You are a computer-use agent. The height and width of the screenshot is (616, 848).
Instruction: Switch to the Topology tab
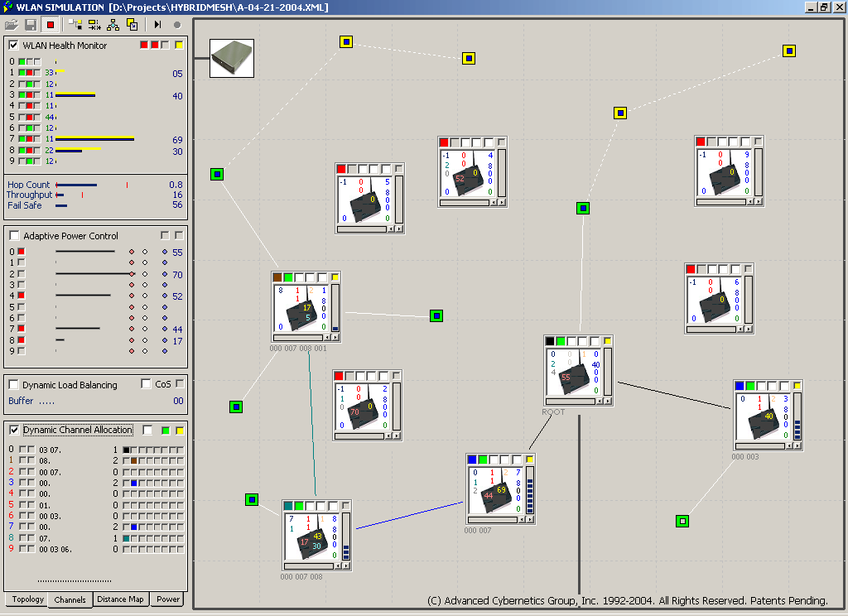coord(27,599)
